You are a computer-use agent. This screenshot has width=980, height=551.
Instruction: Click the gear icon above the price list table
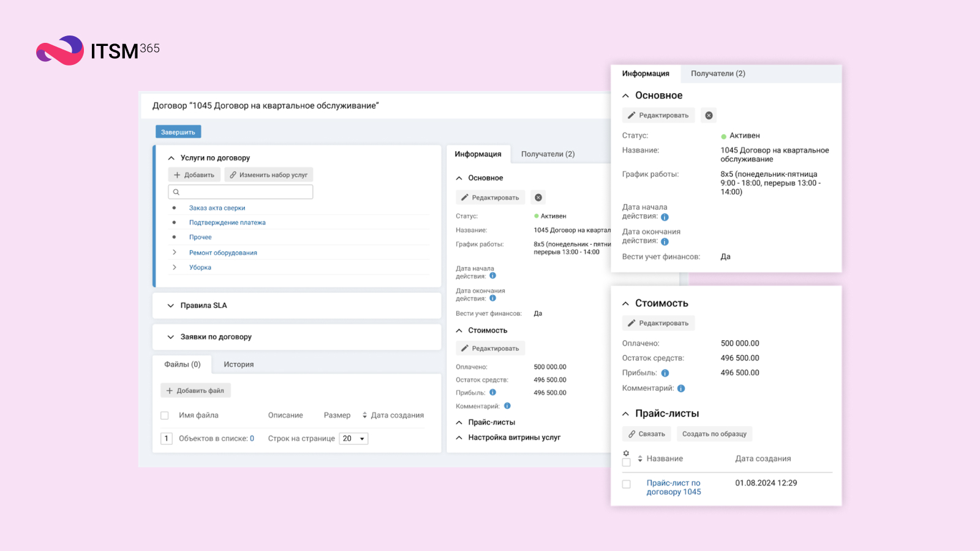click(x=626, y=452)
